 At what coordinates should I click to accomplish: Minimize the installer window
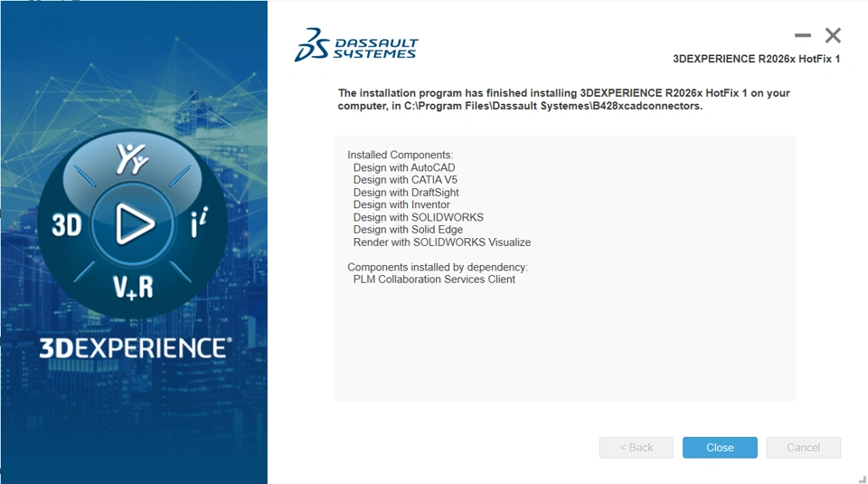pos(803,35)
